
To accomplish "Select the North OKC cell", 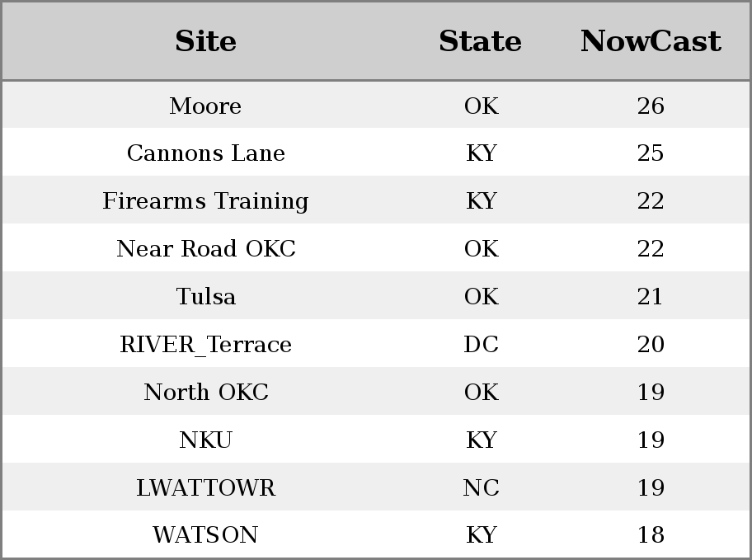I will (206, 392).
